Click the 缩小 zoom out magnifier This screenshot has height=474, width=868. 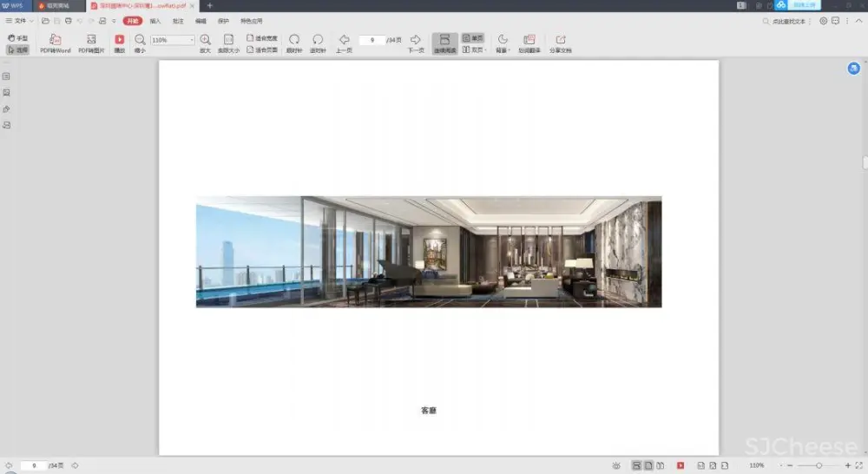point(140,40)
